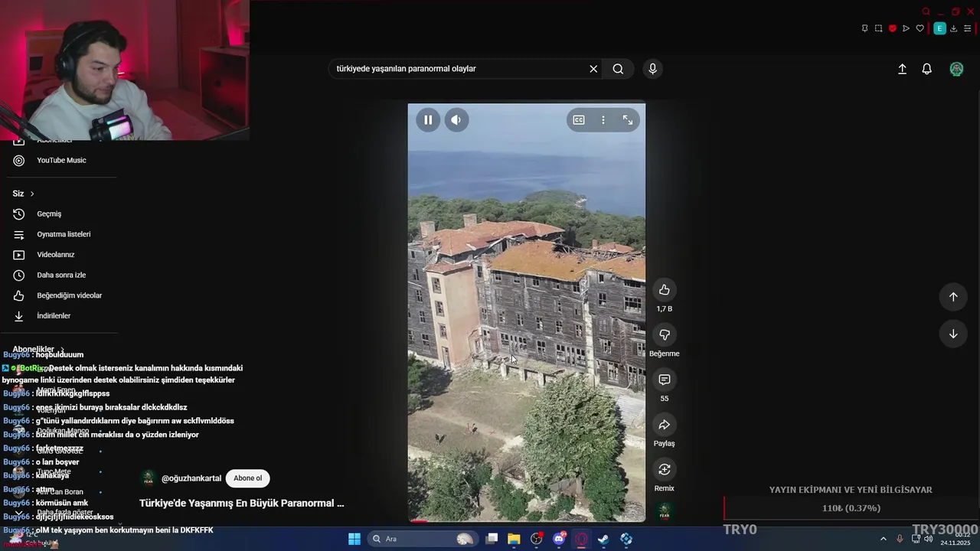Viewport: 980px width, 551px height.
Task: Click the taskbar Ara search box
Action: [422, 539]
